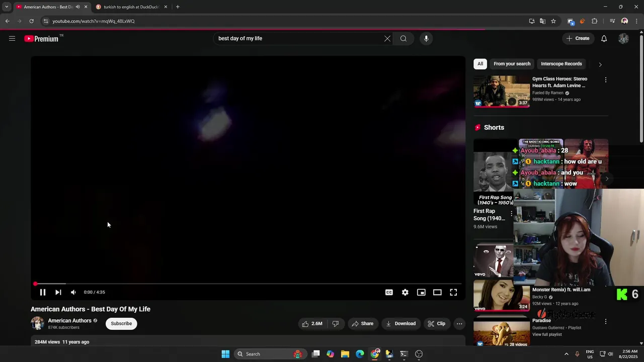
Task: Bookmark this page with the star
Action: tap(553, 21)
